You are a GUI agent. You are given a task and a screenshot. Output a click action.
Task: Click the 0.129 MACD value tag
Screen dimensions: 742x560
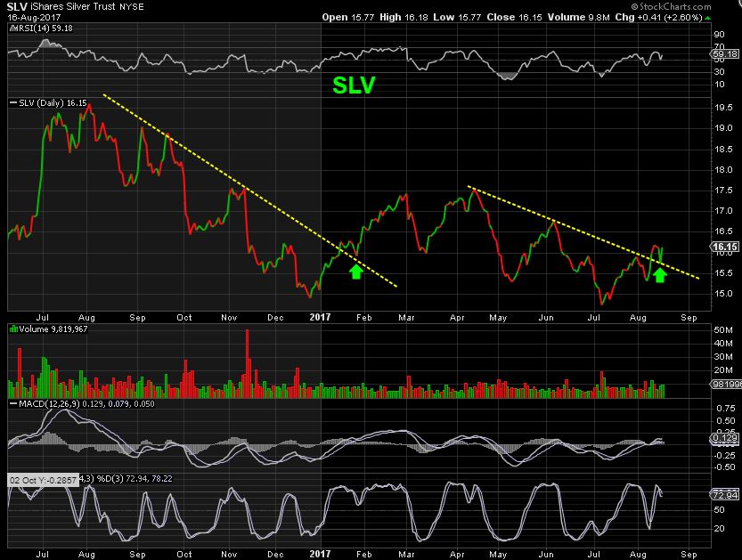(725, 438)
